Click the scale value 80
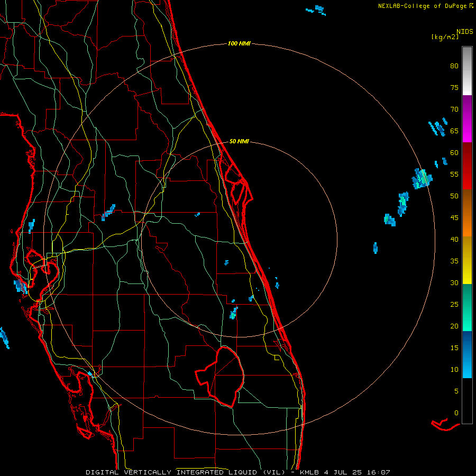476x476 pixels. pos(454,66)
